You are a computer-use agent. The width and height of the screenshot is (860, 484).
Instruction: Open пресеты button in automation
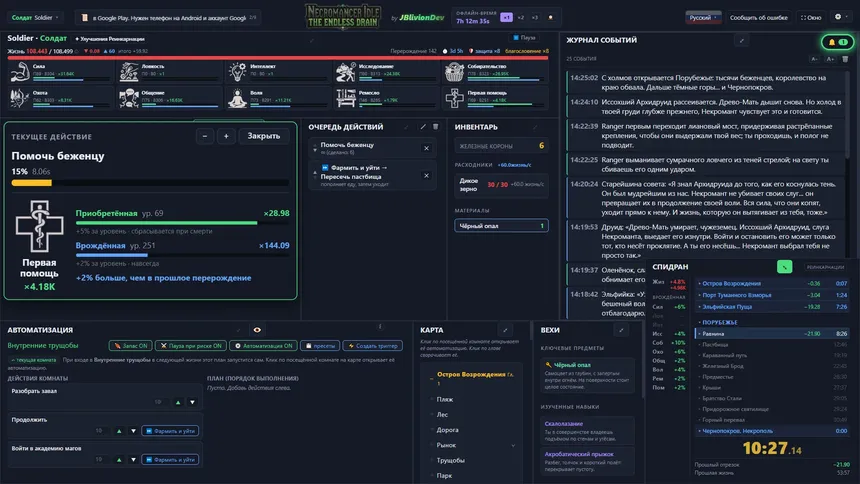(x=320, y=346)
